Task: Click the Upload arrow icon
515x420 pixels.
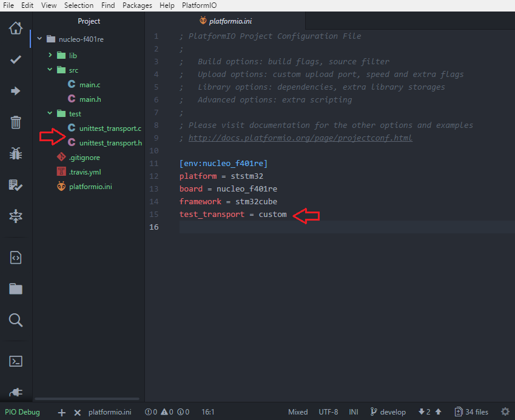Action: click(15, 91)
